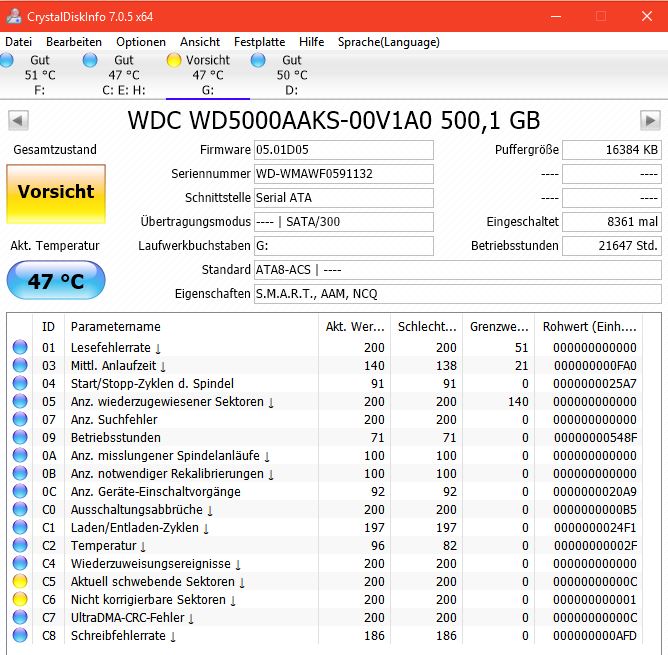Click the Schlecht... column header
The image size is (668, 655).
(426, 327)
